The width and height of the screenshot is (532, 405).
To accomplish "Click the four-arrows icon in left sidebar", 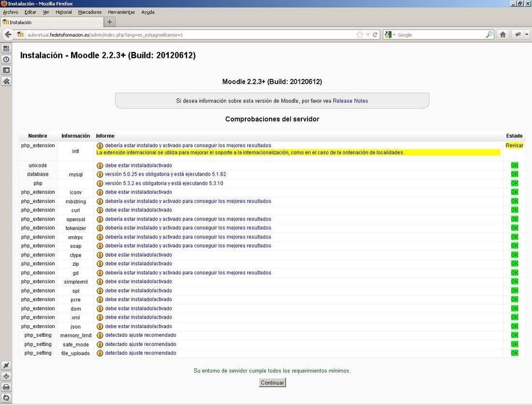I will (x=6, y=376).
